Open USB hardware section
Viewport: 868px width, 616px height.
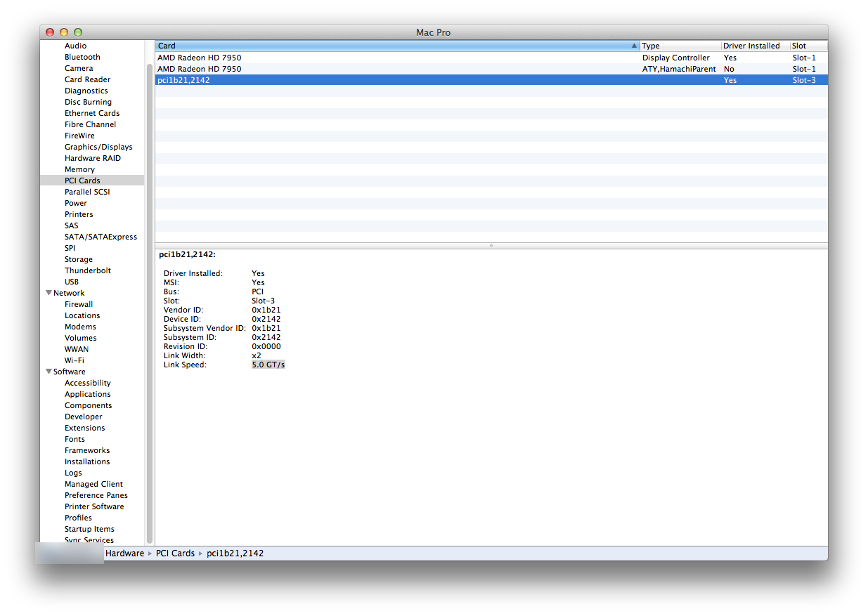coord(72,282)
